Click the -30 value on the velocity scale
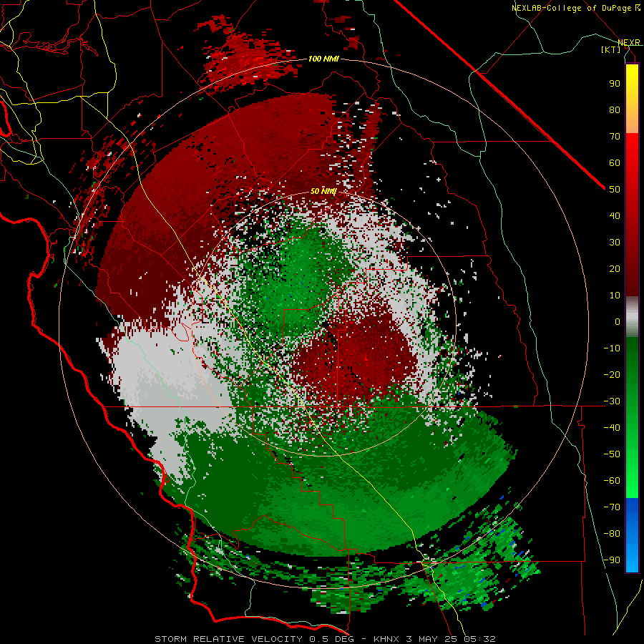The height and width of the screenshot is (644, 644). coord(612,401)
